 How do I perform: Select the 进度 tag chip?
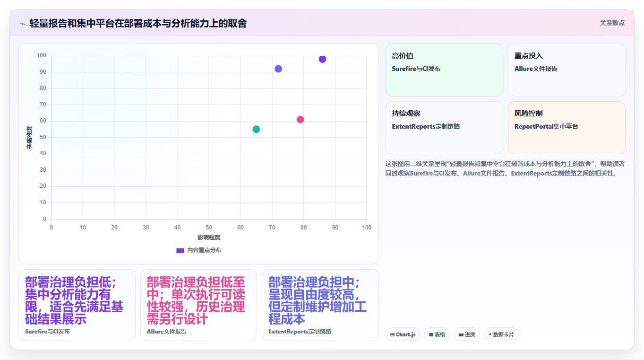467,334
